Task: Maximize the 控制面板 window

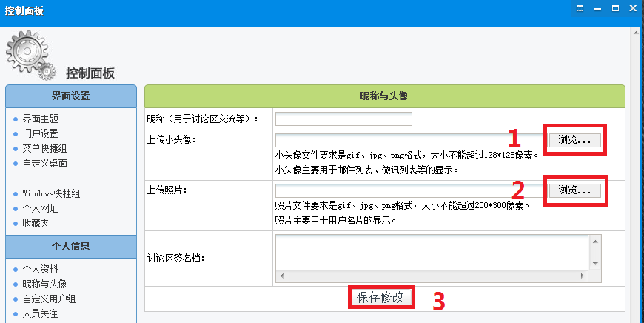Action: pos(616,9)
